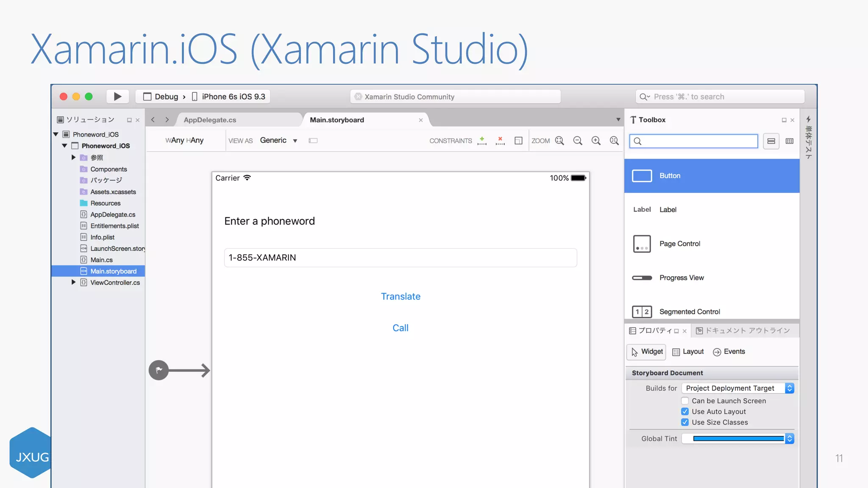Screen dimensions: 868x488
Task: Toggle the device orientation icon beside Generic
Action: tap(313, 141)
